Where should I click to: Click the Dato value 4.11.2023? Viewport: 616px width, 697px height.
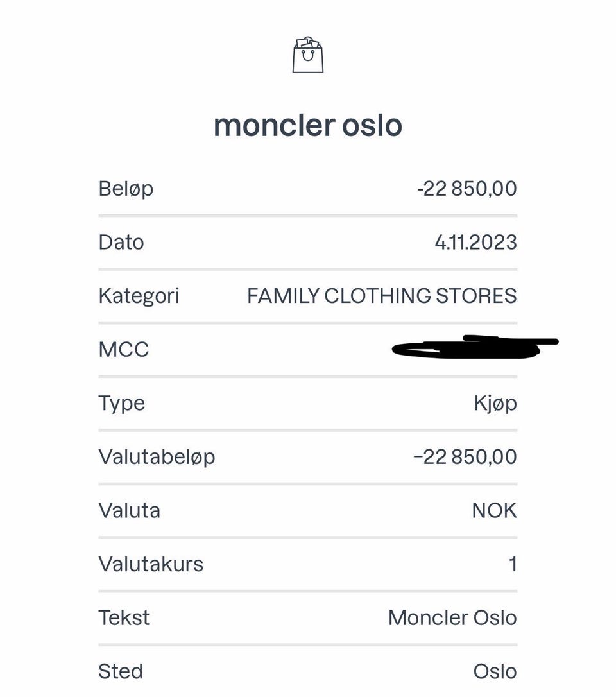click(x=475, y=242)
